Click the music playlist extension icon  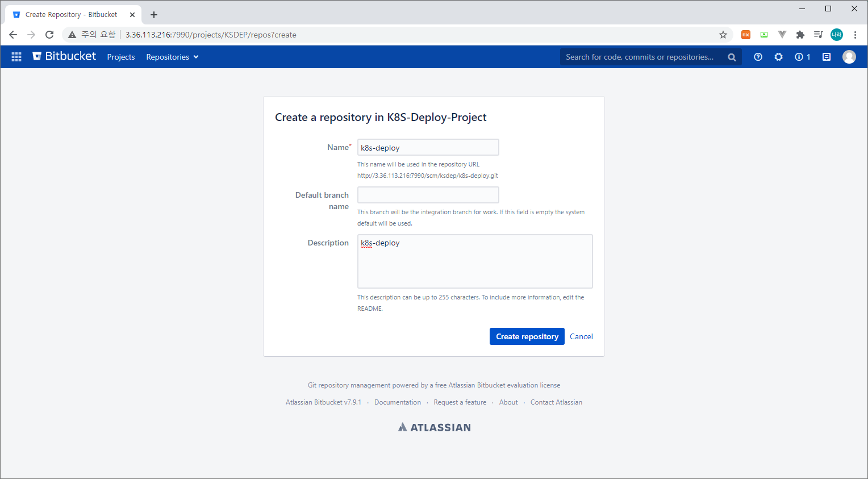(x=819, y=35)
